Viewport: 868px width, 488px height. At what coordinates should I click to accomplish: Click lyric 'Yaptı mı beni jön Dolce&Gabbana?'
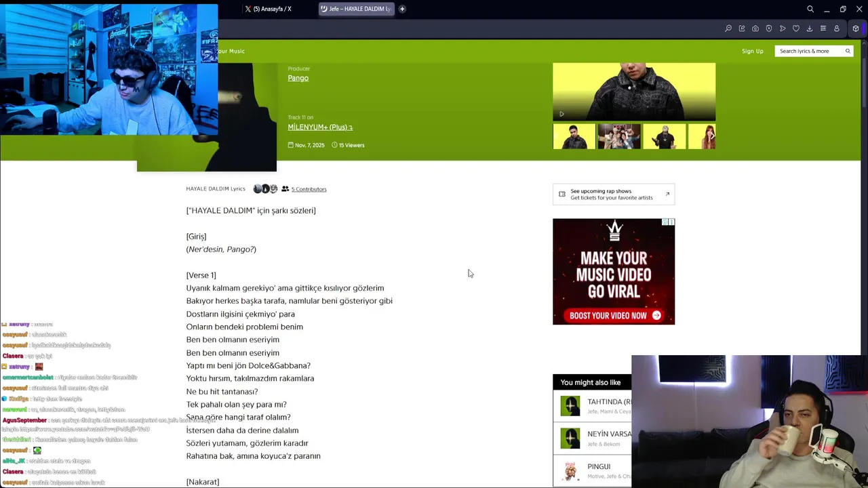coord(248,365)
